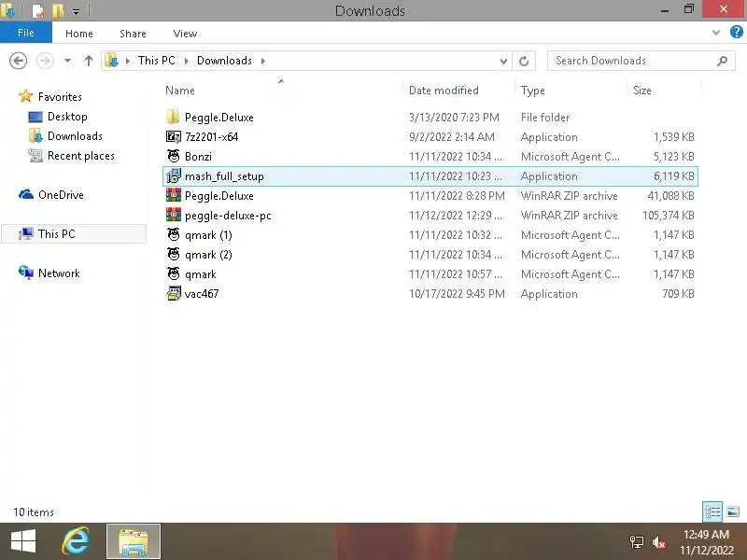Select OneDrive in navigation pane

61,195
